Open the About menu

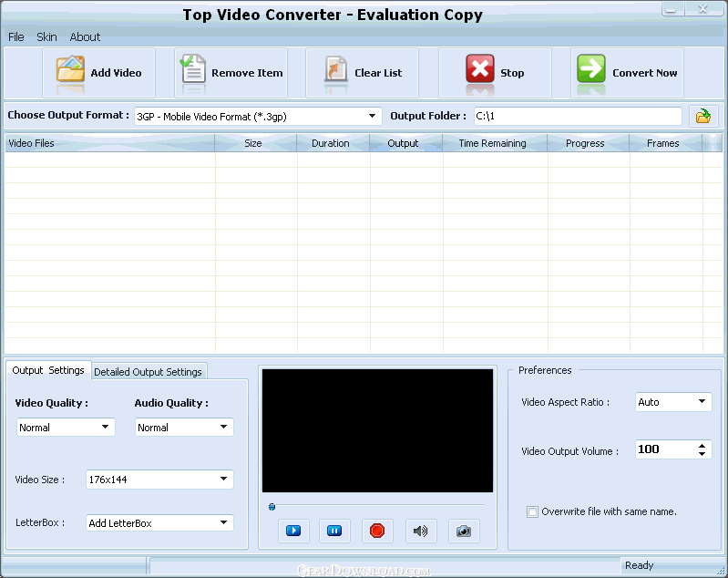pos(85,37)
